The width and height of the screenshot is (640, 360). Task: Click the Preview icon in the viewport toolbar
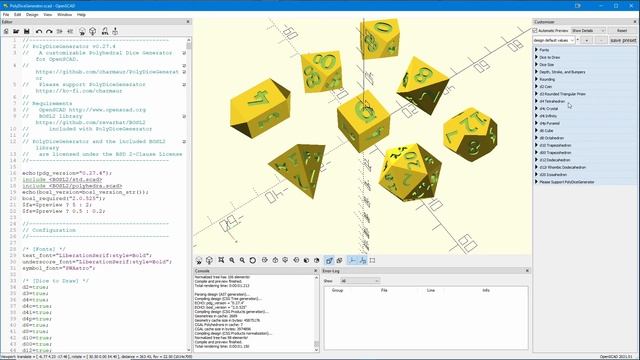(x=199, y=260)
